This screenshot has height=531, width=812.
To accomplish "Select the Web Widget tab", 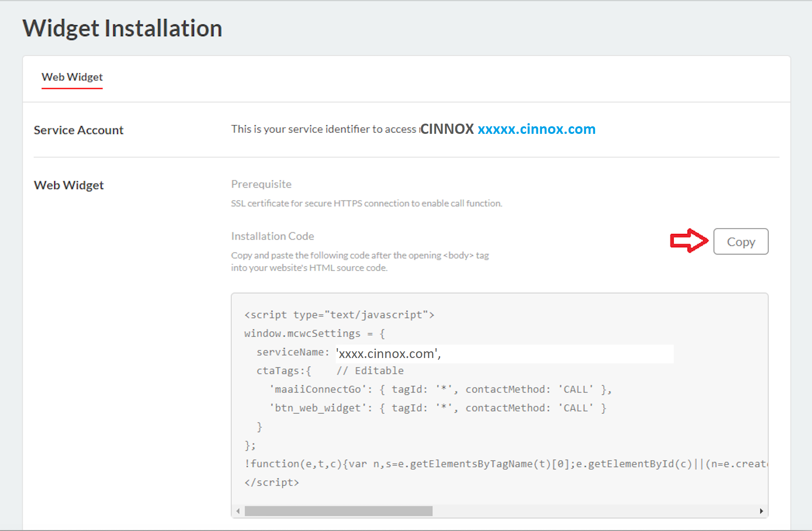I will point(72,77).
